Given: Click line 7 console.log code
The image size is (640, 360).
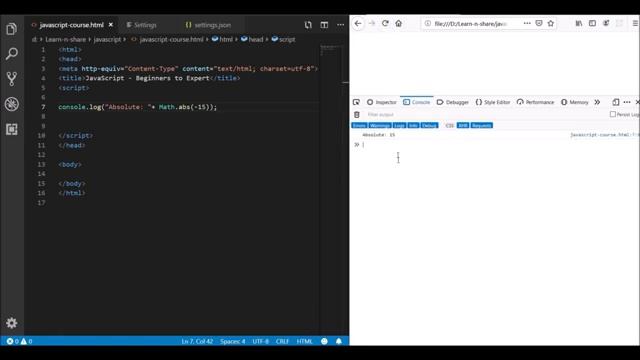Looking at the screenshot, I should [138, 107].
